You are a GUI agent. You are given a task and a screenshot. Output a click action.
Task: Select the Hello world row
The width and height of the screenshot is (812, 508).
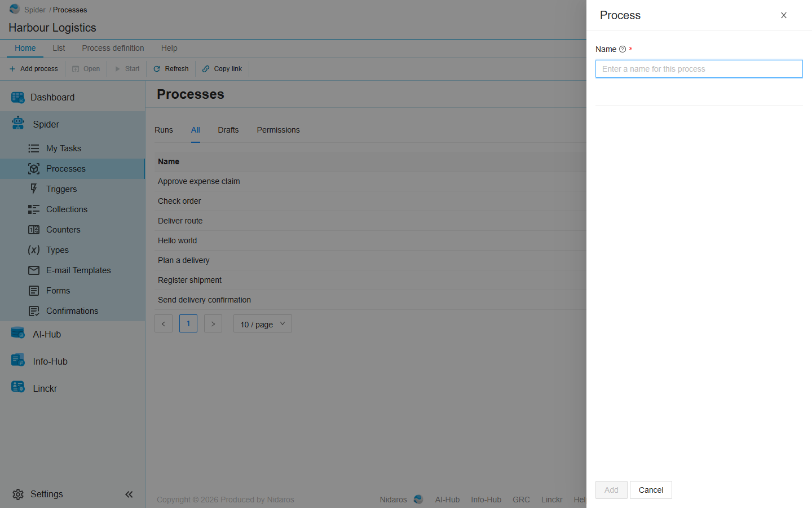(x=370, y=240)
